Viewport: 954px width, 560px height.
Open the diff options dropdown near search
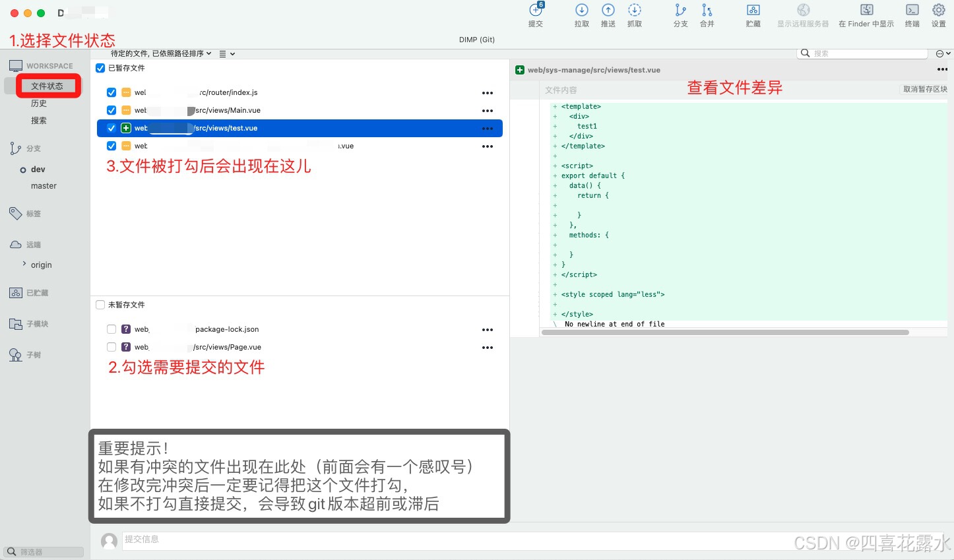943,53
